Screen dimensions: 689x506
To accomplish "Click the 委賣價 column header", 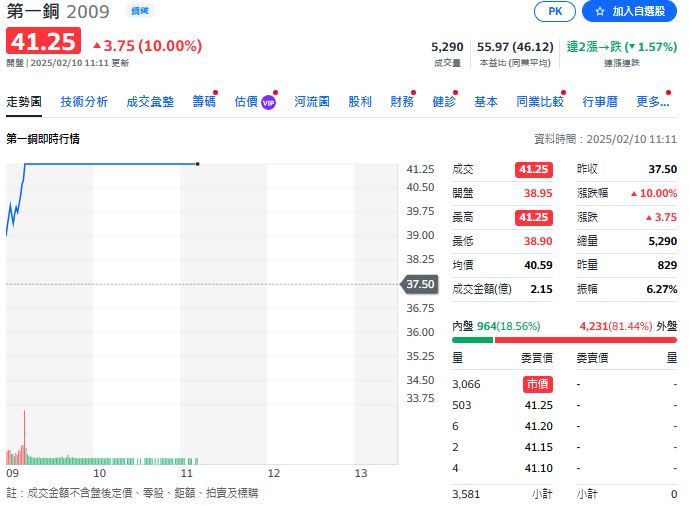I will [592, 358].
